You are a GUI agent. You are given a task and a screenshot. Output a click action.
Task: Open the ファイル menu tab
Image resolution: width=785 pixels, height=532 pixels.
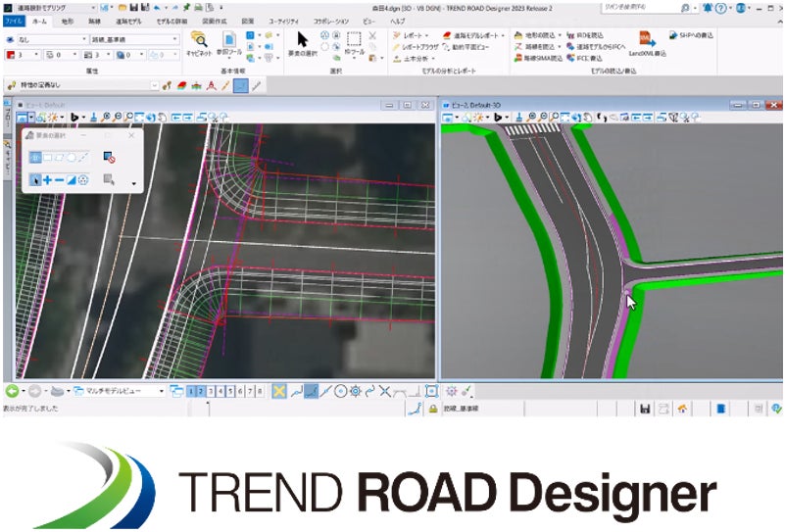[x=14, y=21]
